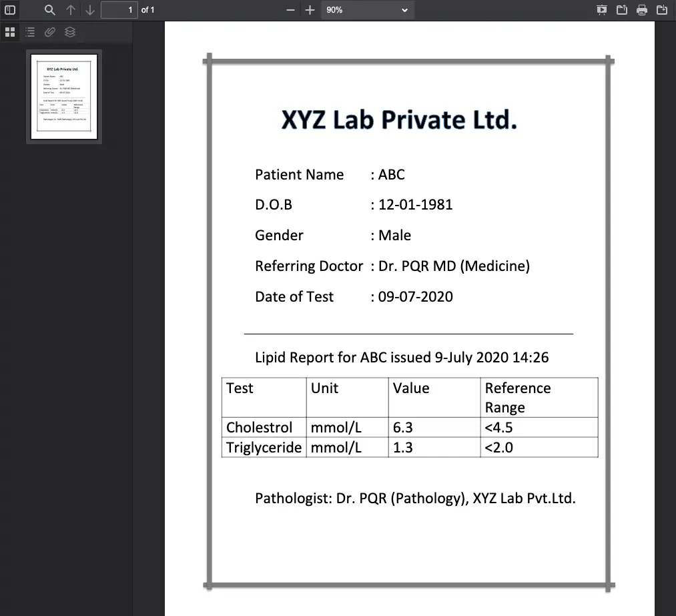This screenshot has width=676, height=616.
Task: Show the attachments view
Action: 50,32
